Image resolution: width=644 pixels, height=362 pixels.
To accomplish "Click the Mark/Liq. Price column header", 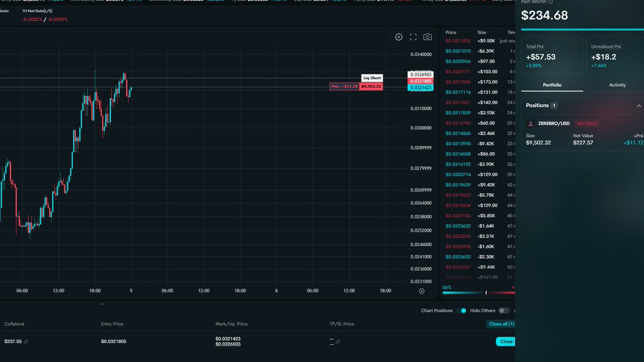I will pos(231,324).
